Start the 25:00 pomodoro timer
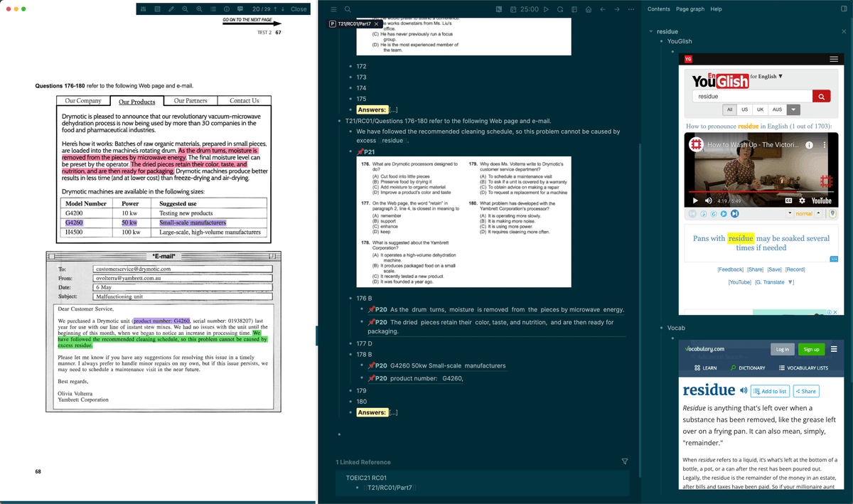This screenshot has width=853, height=504. coord(546,9)
